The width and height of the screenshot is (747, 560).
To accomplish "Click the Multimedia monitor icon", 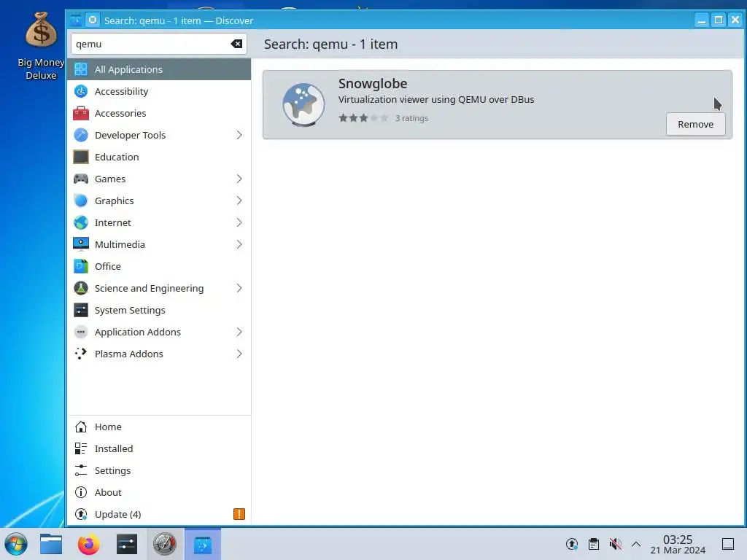I will 80,244.
